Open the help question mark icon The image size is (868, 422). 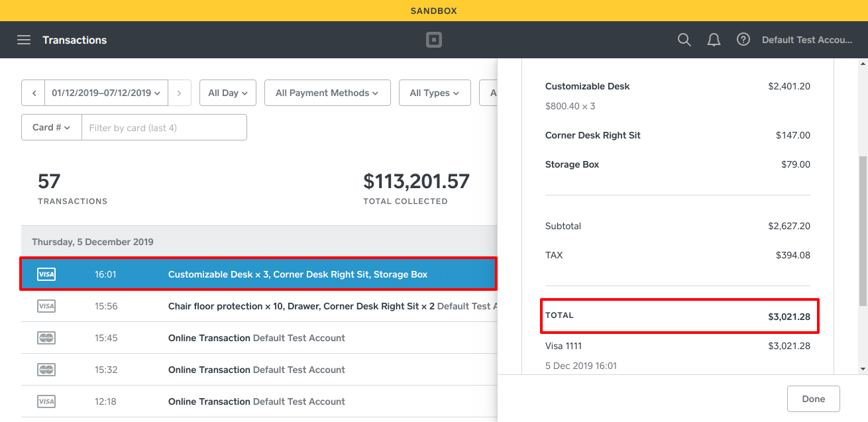coord(743,40)
